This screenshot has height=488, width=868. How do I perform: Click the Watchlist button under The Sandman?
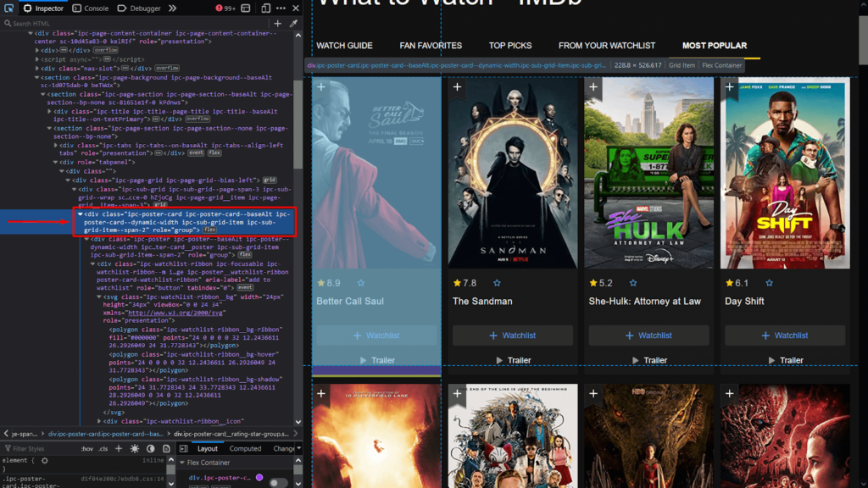(512, 335)
